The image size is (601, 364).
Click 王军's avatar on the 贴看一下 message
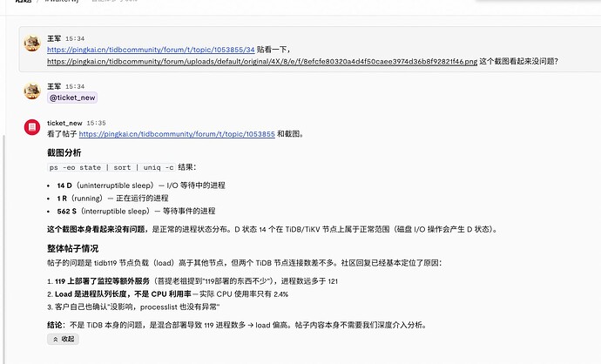(x=32, y=44)
